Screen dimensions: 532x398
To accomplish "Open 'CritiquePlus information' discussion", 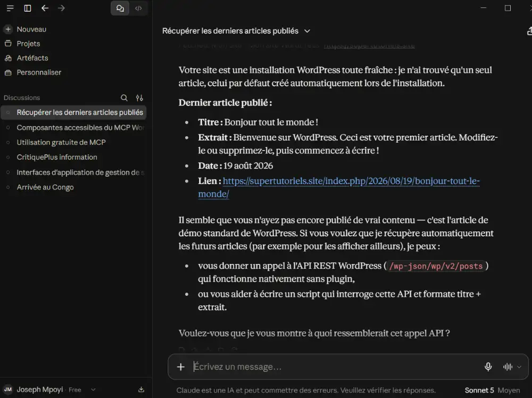I will 73,157.
